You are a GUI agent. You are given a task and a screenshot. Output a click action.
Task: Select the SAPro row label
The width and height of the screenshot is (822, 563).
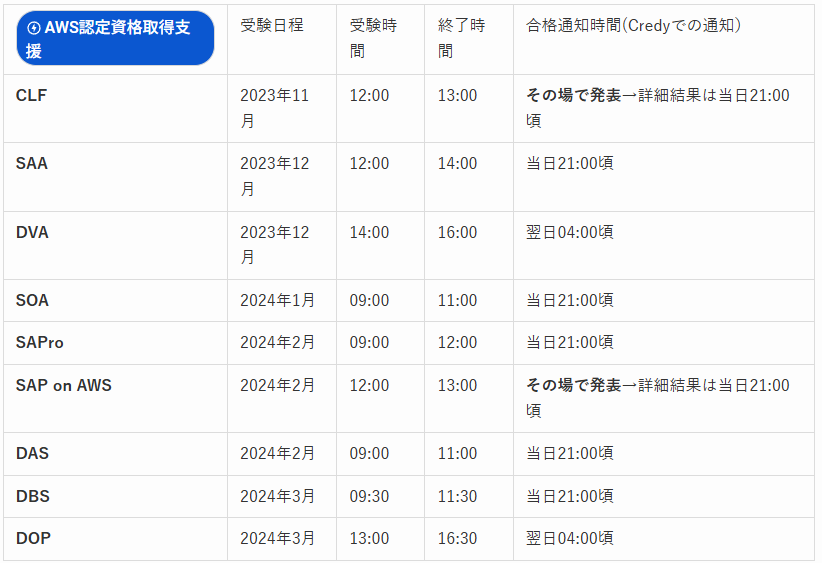[x=40, y=343]
